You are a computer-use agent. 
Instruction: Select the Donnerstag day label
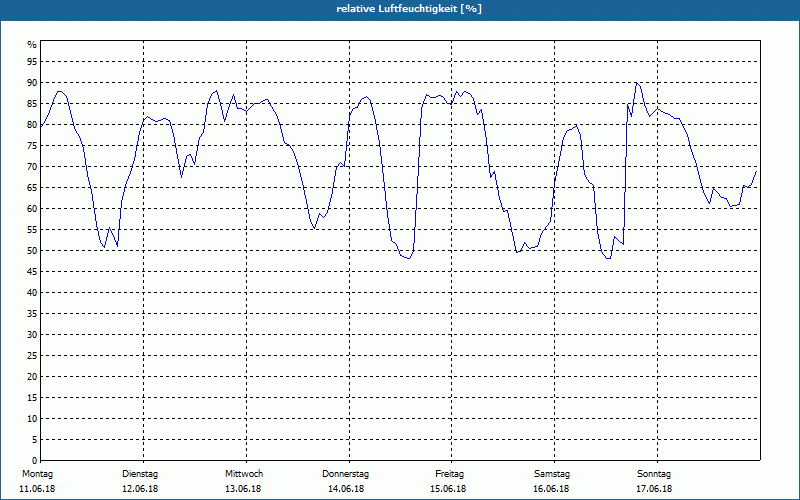[345, 474]
